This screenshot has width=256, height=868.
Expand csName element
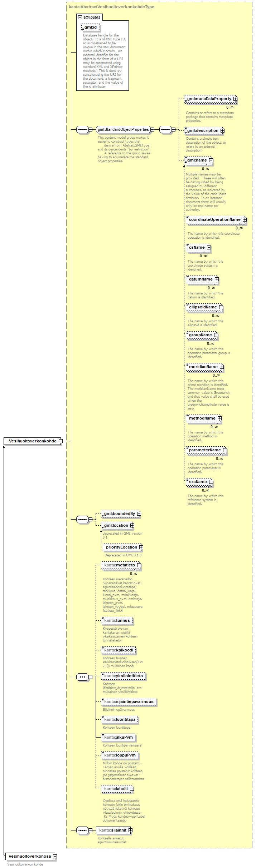(x=209, y=247)
